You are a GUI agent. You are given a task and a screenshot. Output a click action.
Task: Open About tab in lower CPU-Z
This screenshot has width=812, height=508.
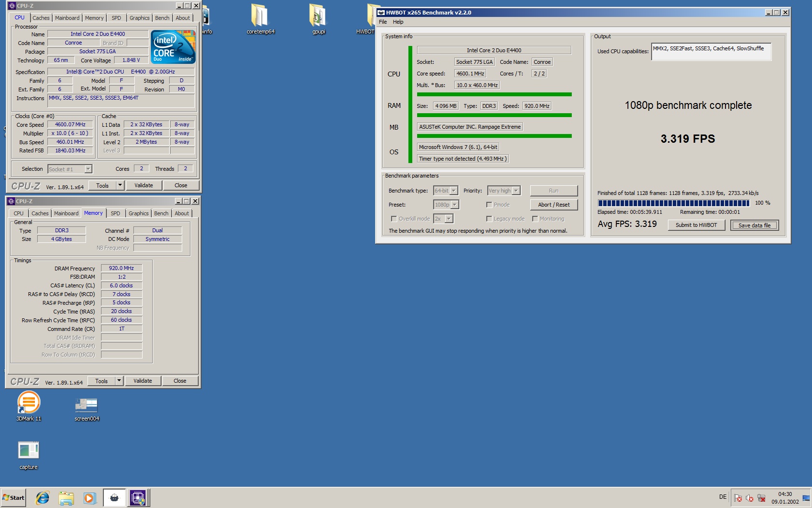click(182, 213)
